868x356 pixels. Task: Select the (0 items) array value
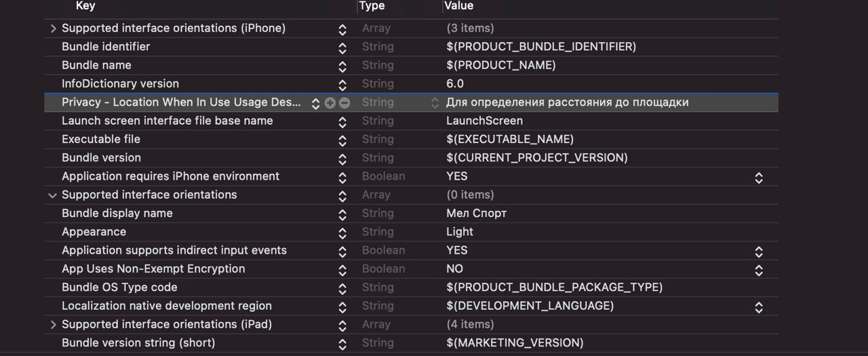coord(470,195)
